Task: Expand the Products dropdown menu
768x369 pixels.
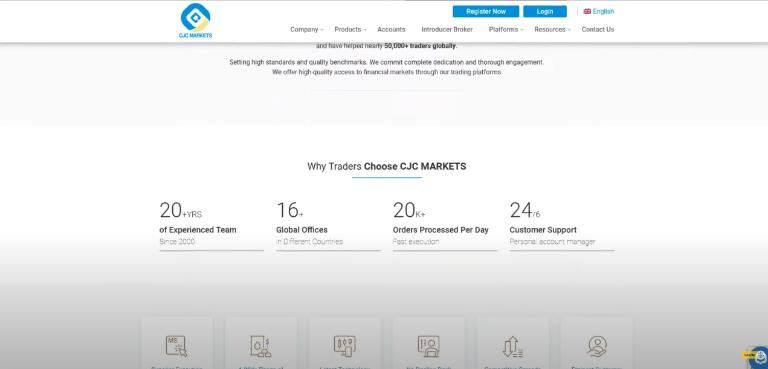Action: 350,29
